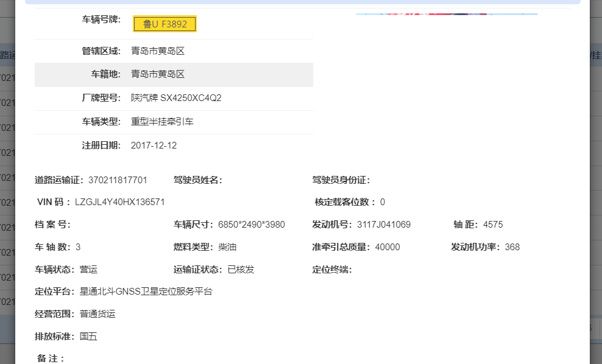Click the 星通北斗GNSS卫星定位服务平台 platform name
Screen dimensions: 602x364
(146, 292)
